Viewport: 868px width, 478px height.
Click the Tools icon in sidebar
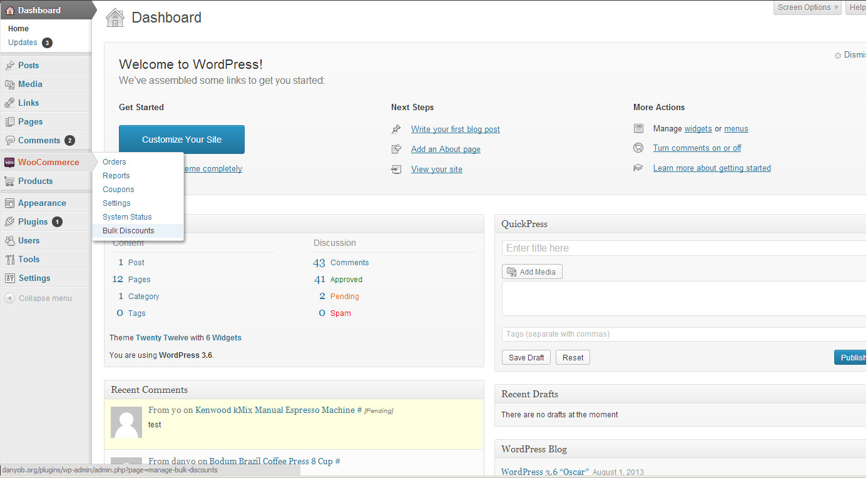click(9, 259)
